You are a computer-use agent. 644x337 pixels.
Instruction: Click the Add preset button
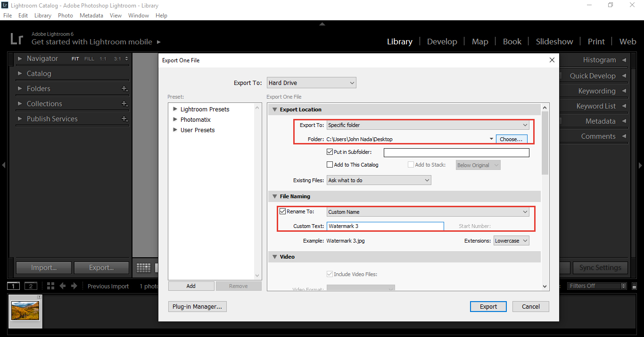tap(191, 286)
